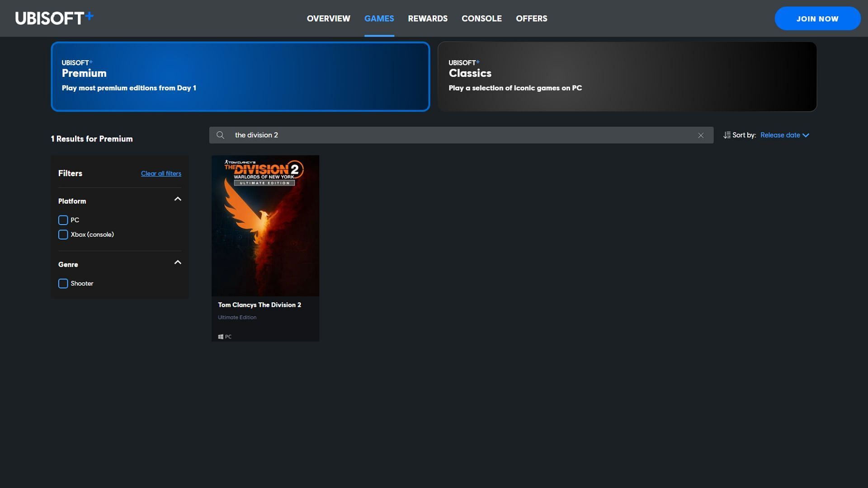Check the PC platform filter
Image resolution: width=868 pixels, height=488 pixels.
[x=63, y=220]
